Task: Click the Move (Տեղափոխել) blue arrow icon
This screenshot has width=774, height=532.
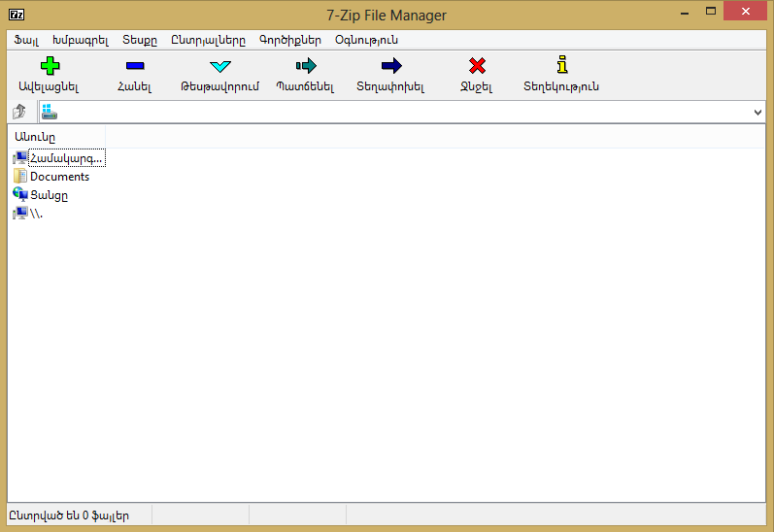Action: pyautogui.click(x=391, y=66)
